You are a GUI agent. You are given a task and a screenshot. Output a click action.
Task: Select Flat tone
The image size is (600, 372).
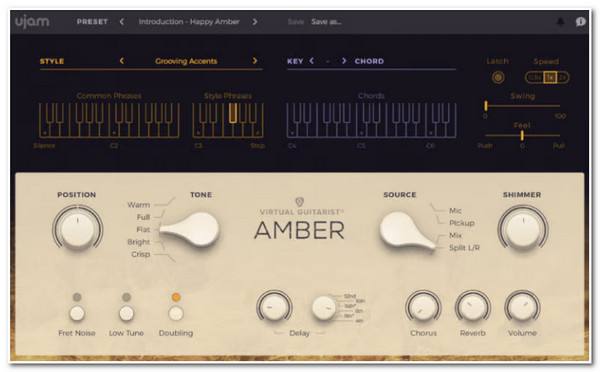[x=143, y=229]
